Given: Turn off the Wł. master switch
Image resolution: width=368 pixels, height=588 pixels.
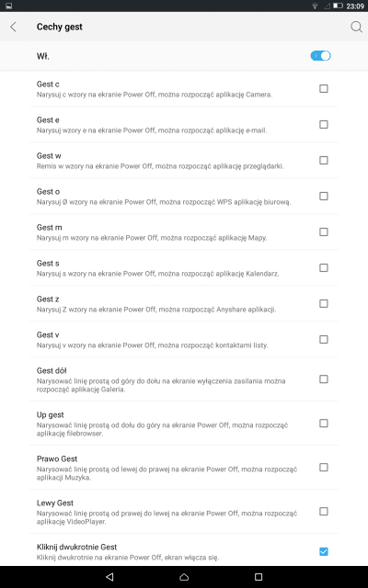Looking at the screenshot, I should click(320, 56).
